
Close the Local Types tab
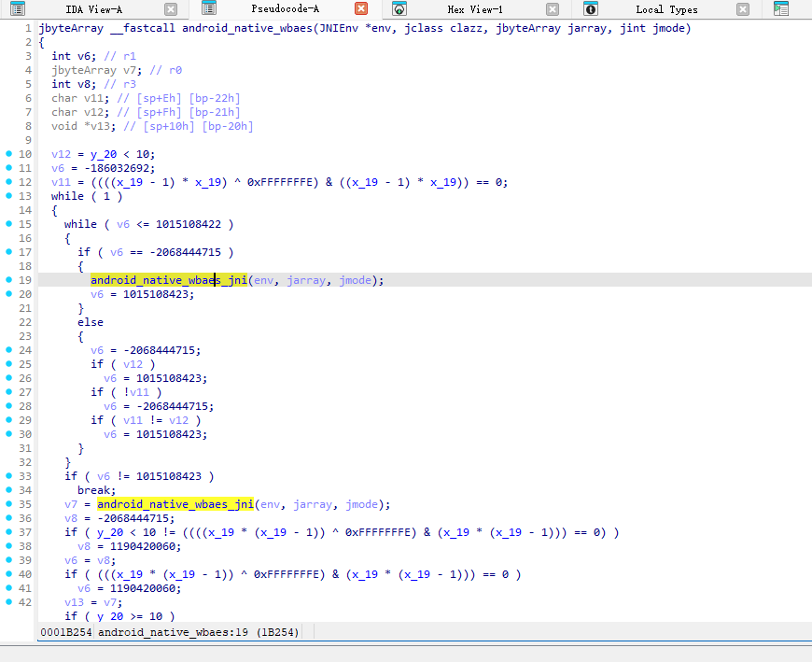click(x=743, y=9)
